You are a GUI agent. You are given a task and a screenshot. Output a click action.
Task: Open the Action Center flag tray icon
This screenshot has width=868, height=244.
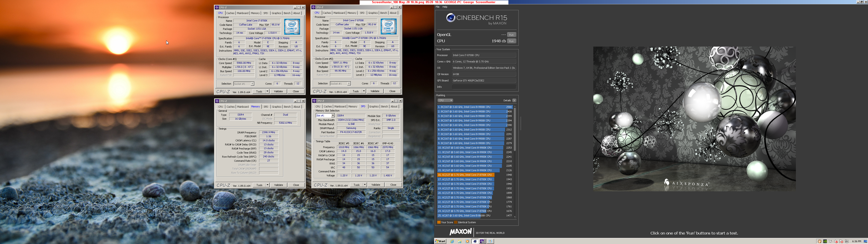(x=841, y=241)
